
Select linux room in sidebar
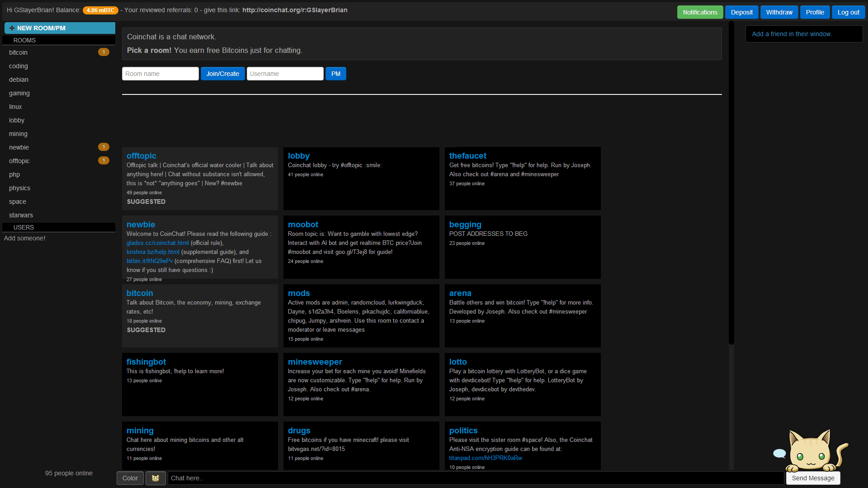click(15, 107)
